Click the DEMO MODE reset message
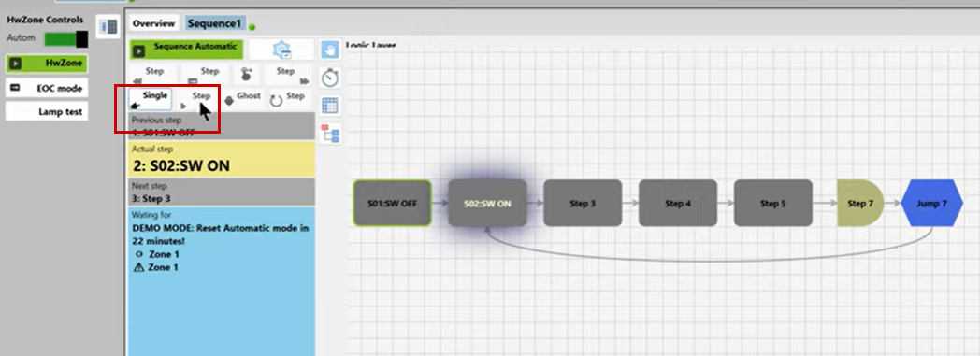Viewport: 980px width, 356px height. tap(221, 235)
